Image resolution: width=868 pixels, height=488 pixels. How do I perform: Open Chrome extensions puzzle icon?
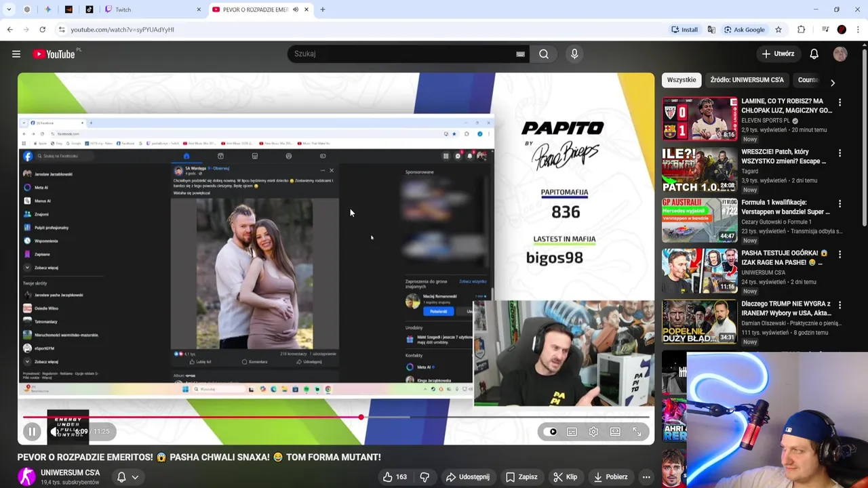tap(802, 30)
